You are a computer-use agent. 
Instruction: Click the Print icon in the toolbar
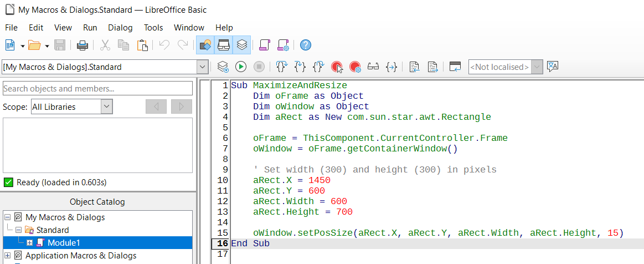(x=83, y=45)
